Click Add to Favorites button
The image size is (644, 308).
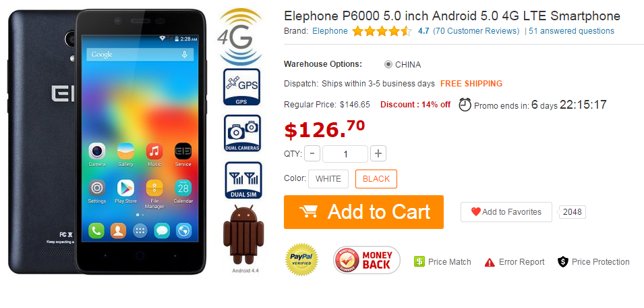point(506,212)
